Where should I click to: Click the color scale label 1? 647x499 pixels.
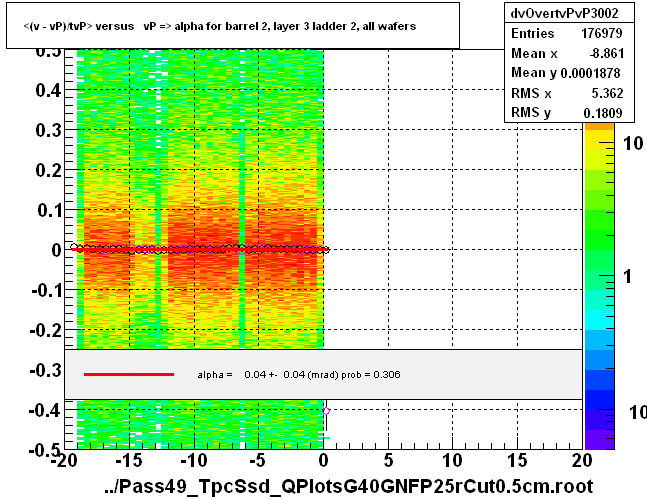(627, 277)
